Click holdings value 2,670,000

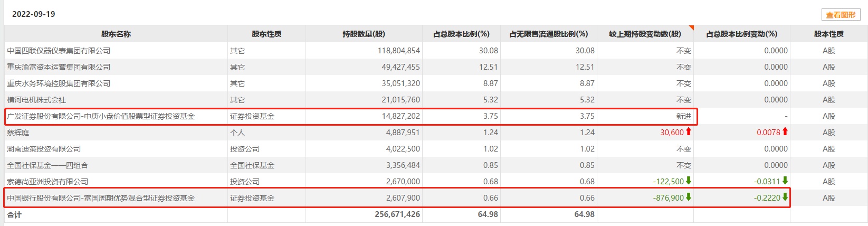[403, 182]
